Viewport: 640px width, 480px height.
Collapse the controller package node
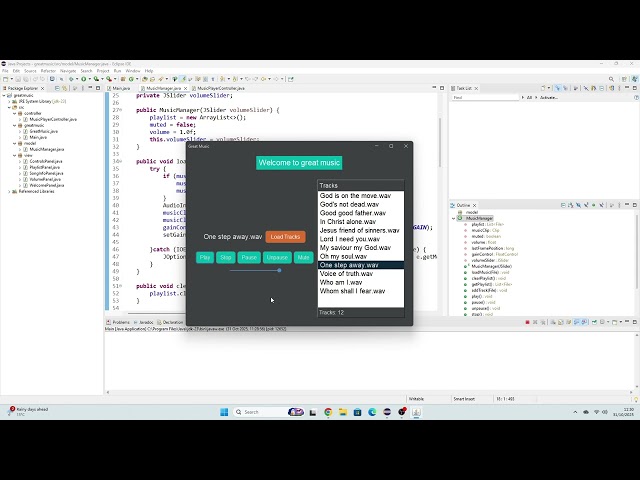15,113
